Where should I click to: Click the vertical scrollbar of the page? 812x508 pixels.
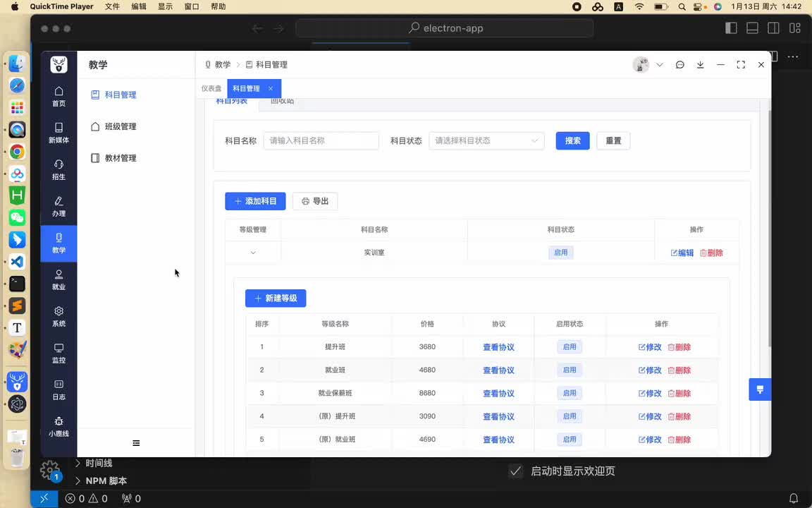coord(769,228)
